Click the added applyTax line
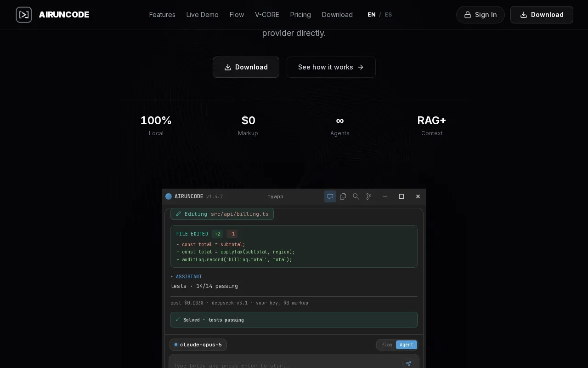Screen dimensions: 588x368 point(236,252)
